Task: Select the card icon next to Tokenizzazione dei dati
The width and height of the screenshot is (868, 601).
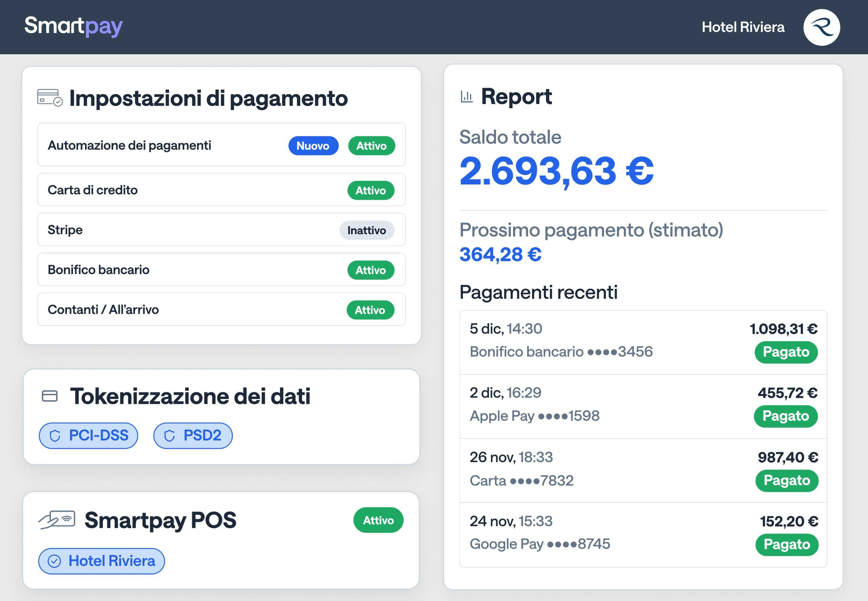Action: [50, 396]
